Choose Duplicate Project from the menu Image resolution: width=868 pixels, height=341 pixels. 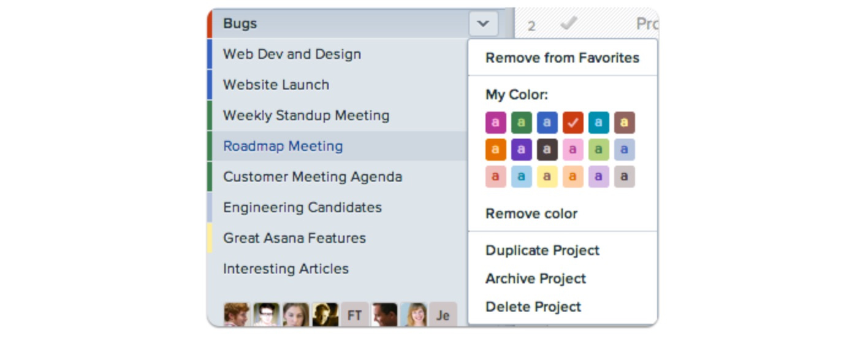542,251
